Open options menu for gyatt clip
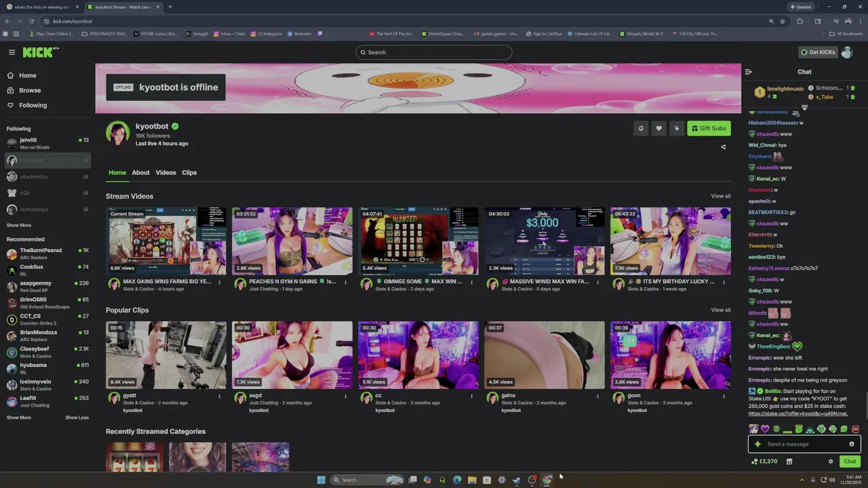The image size is (868, 488). [x=219, y=396]
